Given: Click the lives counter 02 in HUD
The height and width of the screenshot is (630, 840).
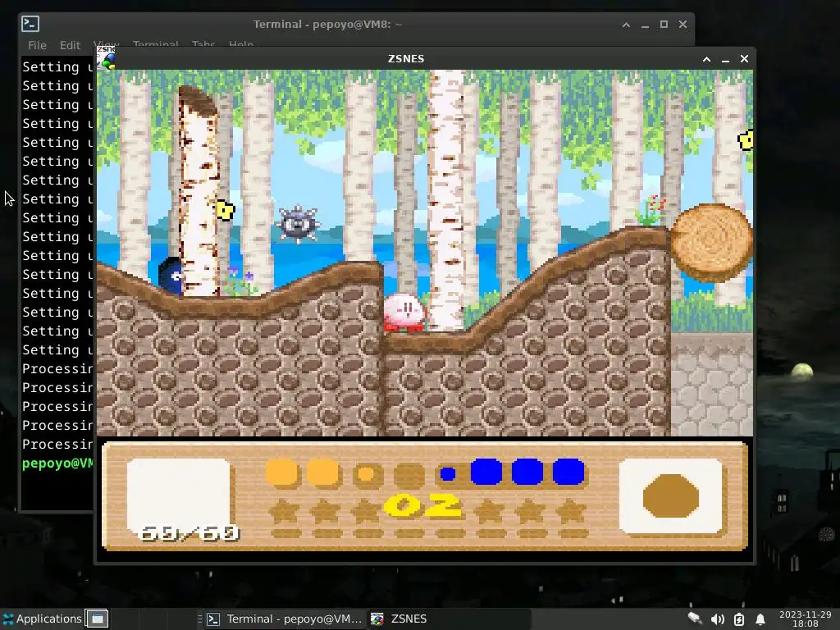Looking at the screenshot, I should (423, 505).
